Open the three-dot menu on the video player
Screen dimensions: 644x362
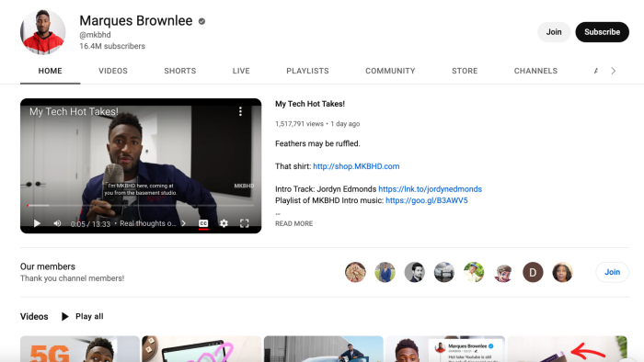coord(240,111)
